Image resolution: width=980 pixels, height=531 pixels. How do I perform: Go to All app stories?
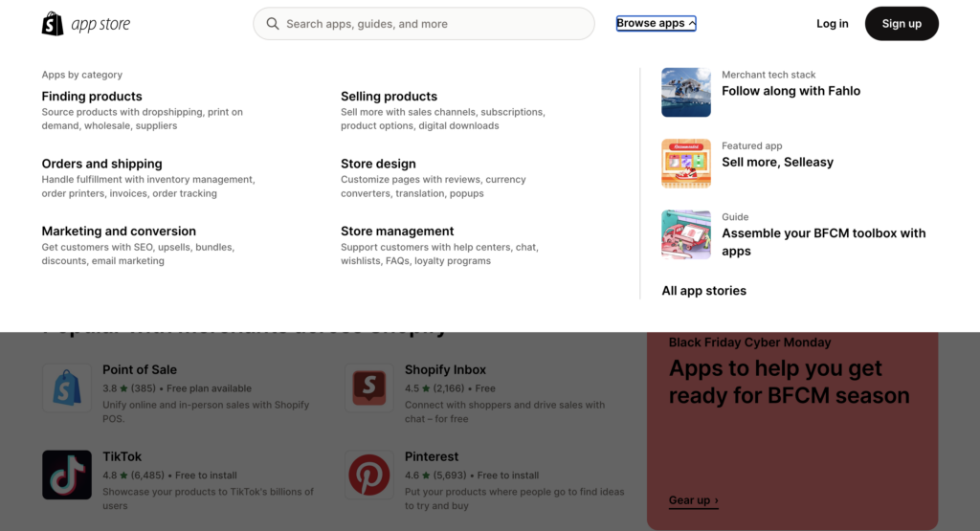click(x=703, y=291)
